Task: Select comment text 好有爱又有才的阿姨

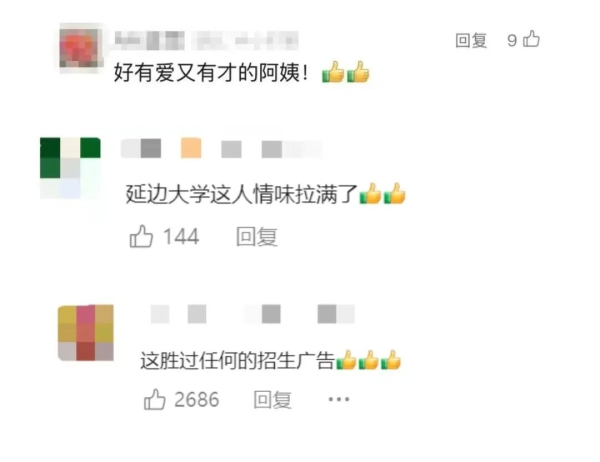Action: pos(211,72)
